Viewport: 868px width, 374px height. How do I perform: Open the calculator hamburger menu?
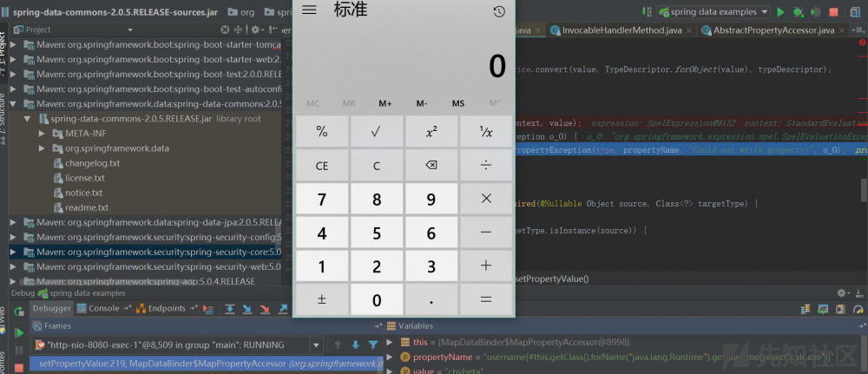309,10
